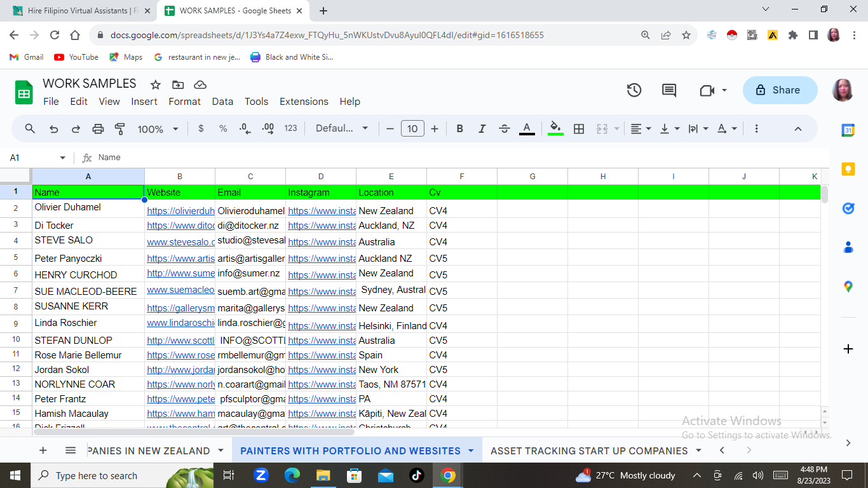Open the File menu
Image resolution: width=868 pixels, height=488 pixels.
coord(51,102)
